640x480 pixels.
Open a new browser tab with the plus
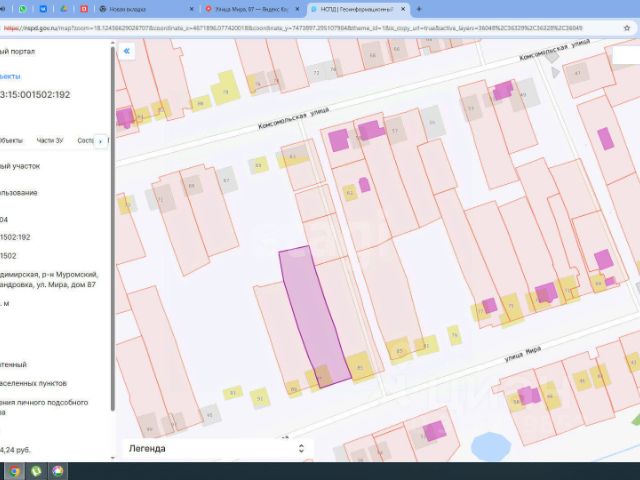419,9
